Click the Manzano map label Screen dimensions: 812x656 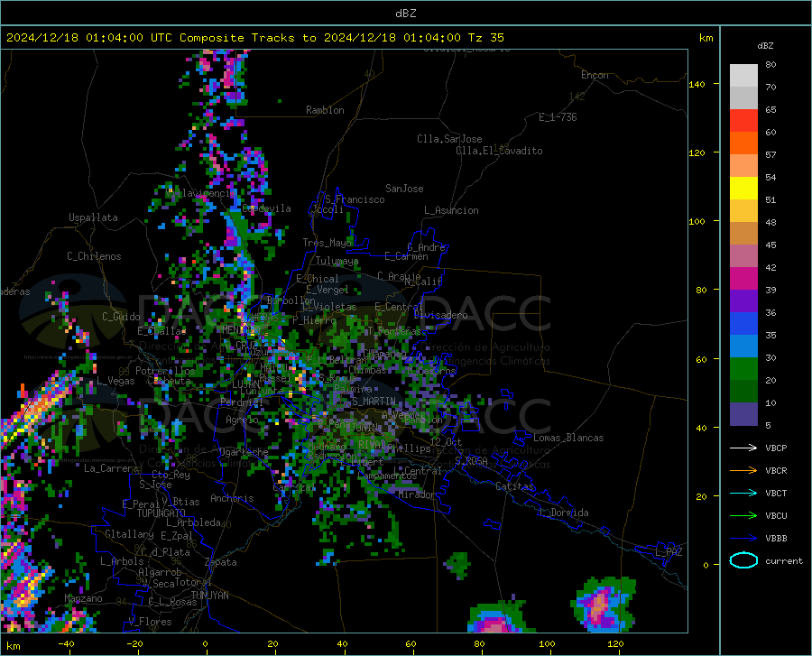click(83, 598)
